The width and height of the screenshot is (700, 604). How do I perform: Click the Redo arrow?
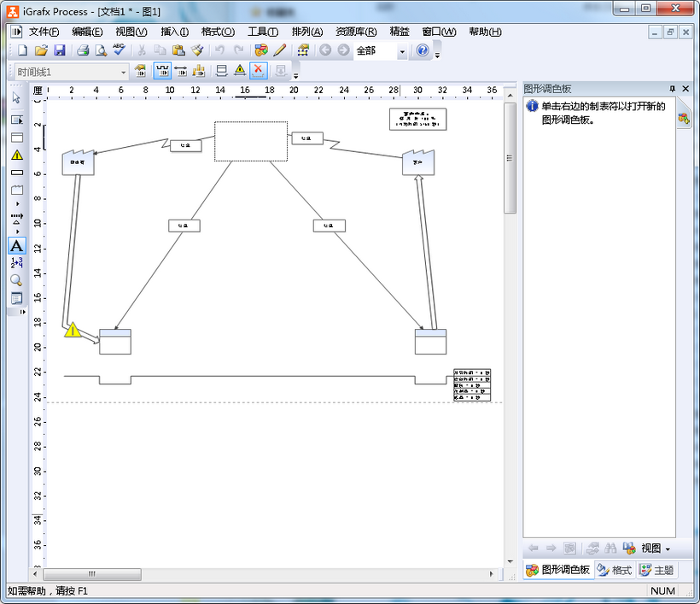(x=239, y=50)
